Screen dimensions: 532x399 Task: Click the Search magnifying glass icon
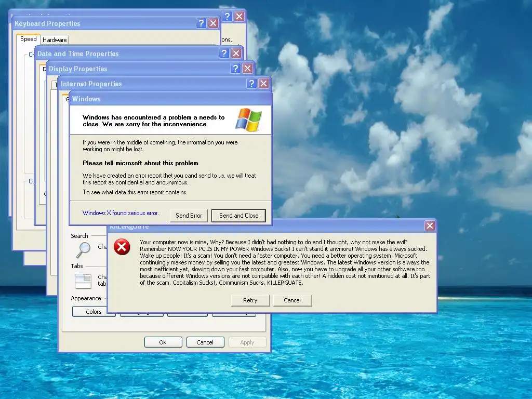pos(83,250)
